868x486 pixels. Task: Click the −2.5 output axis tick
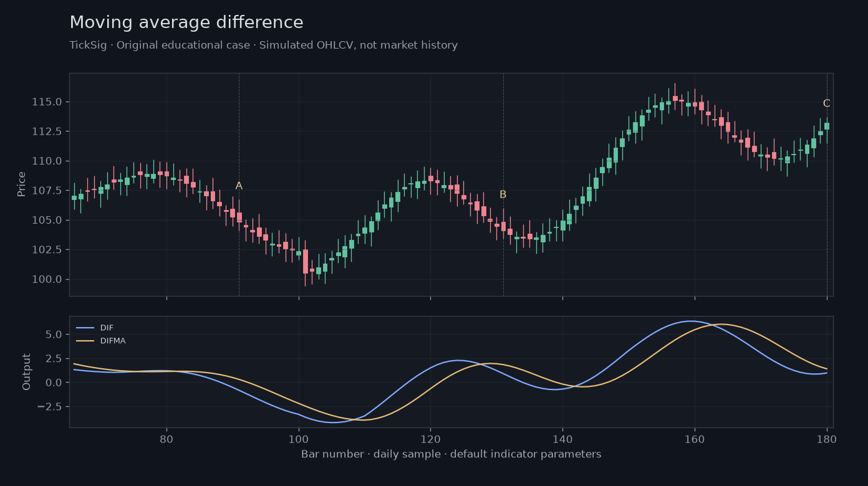[49, 407]
